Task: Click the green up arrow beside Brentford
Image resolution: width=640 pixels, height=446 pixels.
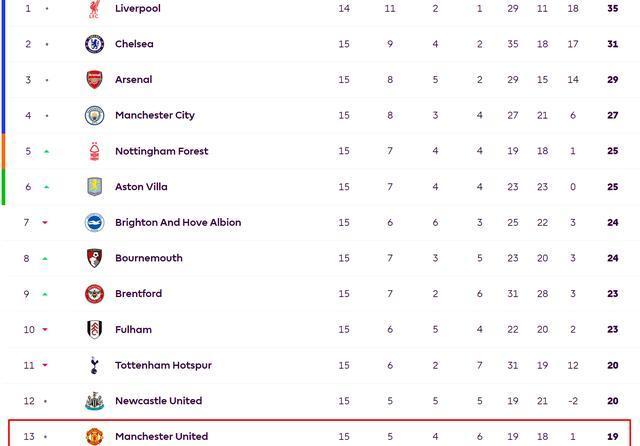Action: 45,294
